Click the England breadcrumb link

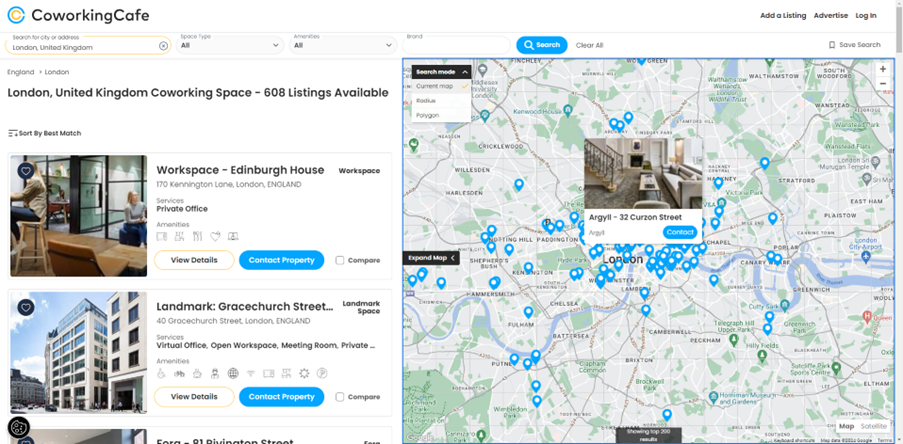pos(20,72)
